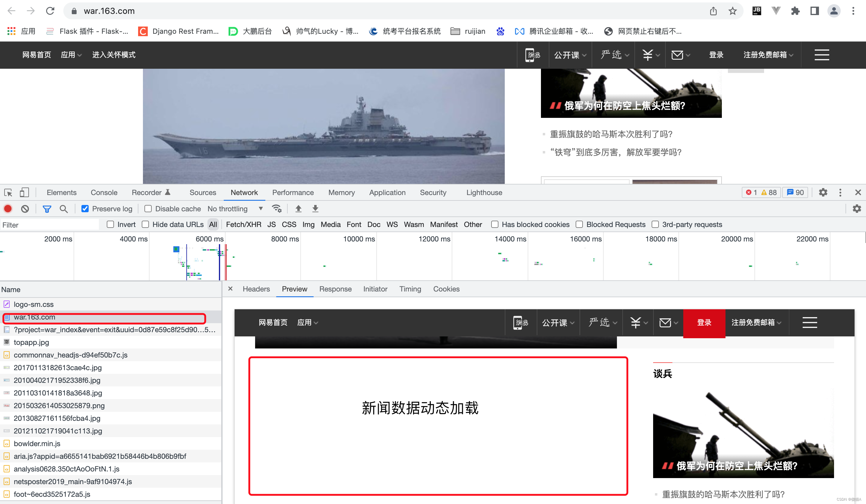This screenshot has height=504, width=866.
Task: Open the Console panel
Action: tap(103, 192)
